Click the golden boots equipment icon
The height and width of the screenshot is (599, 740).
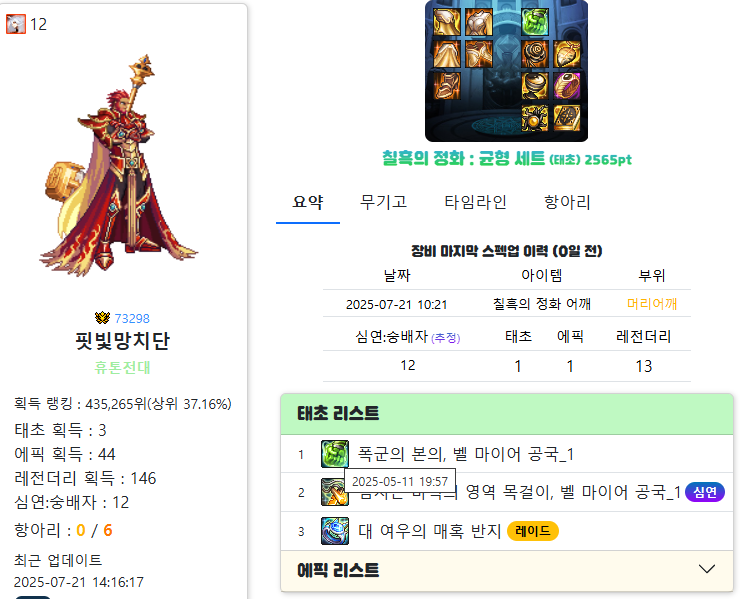tap(446, 86)
